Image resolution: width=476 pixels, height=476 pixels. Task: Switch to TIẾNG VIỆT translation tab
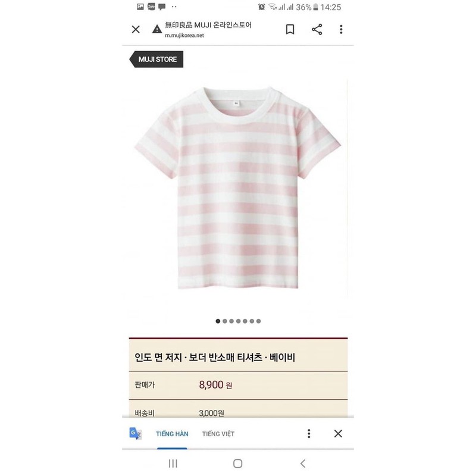(x=218, y=434)
